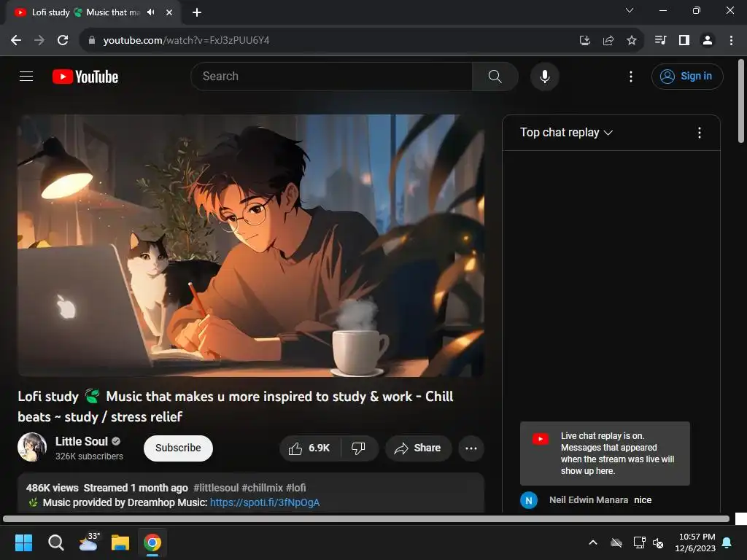The height and width of the screenshot is (560, 747).
Task: Open Little Soul channel name
Action: (82, 441)
